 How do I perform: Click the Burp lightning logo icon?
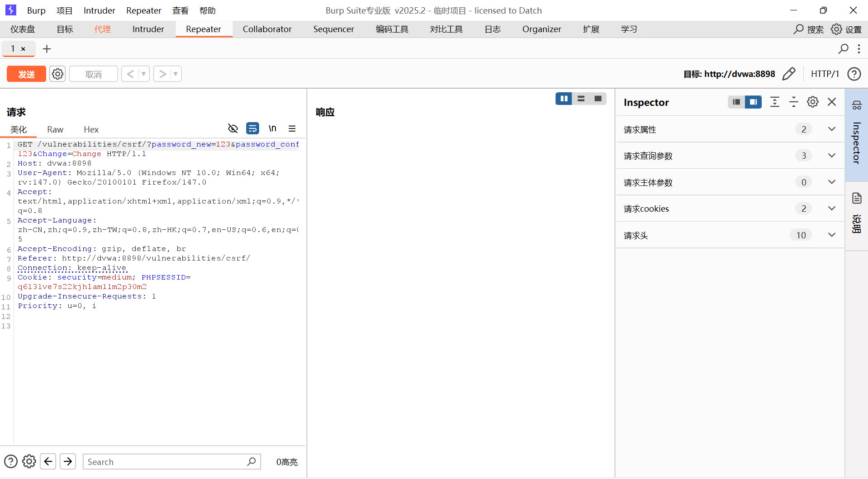pyautogui.click(x=11, y=10)
